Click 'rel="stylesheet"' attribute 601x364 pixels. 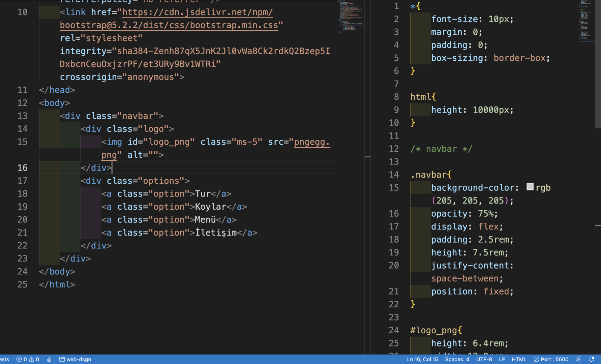click(101, 38)
